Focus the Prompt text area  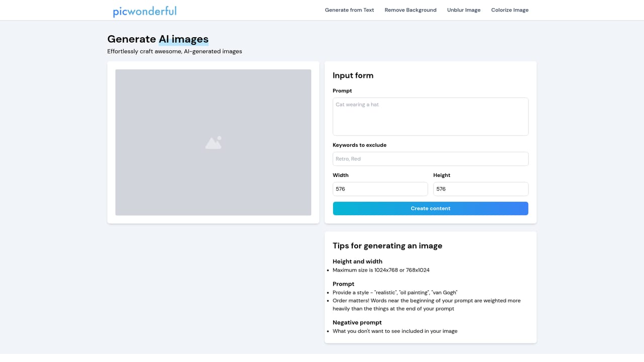[x=431, y=117]
